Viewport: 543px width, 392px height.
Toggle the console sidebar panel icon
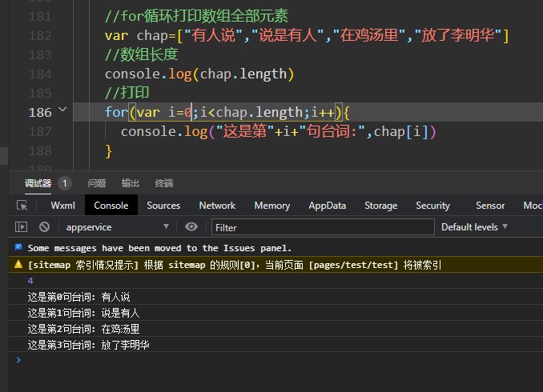[x=21, y=227]
